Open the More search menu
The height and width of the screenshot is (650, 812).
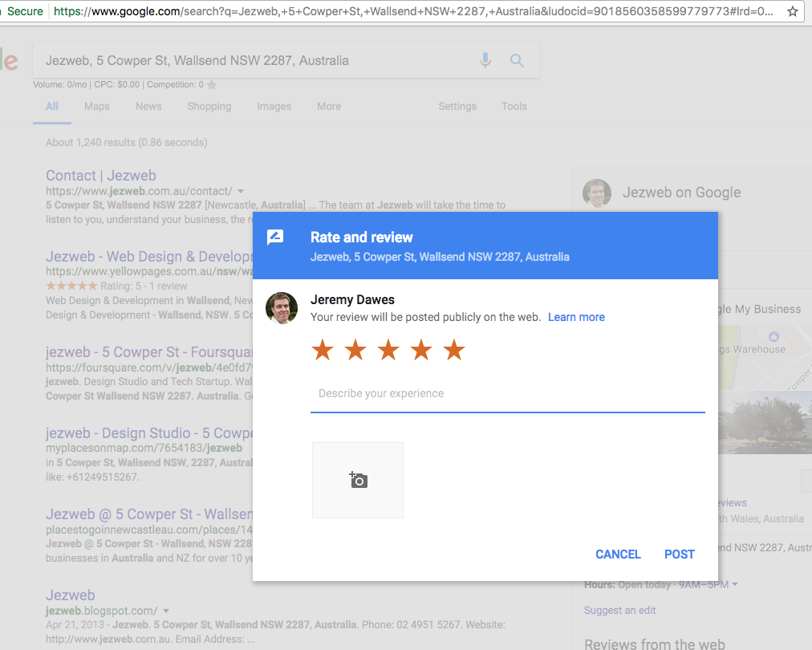329,106
